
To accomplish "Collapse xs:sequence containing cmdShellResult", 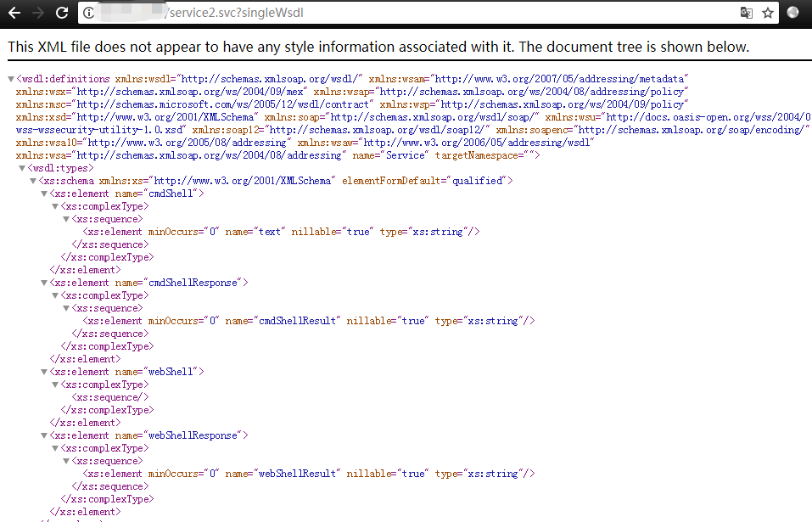I will coord(66,308).
